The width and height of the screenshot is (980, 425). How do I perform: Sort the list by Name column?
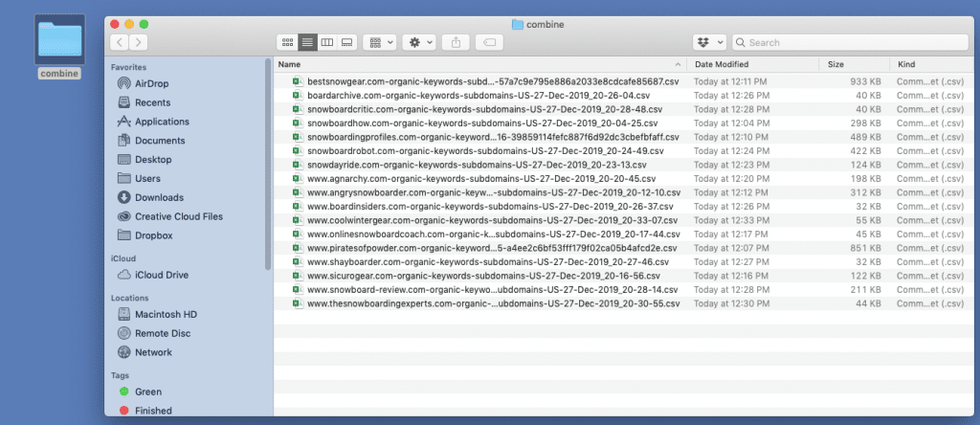click(289, 64)
